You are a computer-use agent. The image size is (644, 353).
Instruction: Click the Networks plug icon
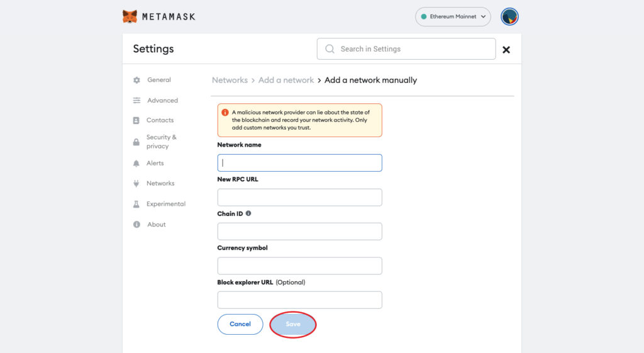coord(136,184)
